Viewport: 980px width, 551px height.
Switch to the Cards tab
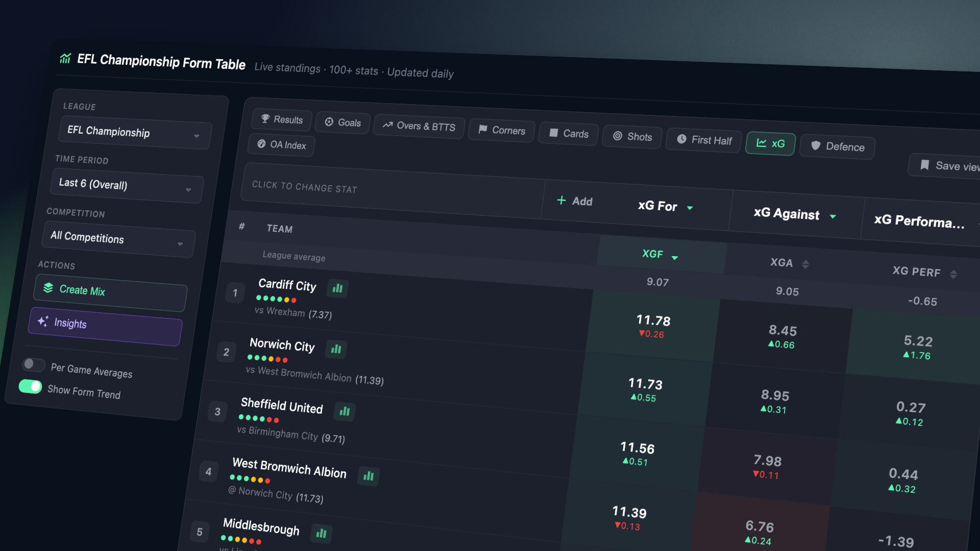pyautogui.click(x=569, y=134)
